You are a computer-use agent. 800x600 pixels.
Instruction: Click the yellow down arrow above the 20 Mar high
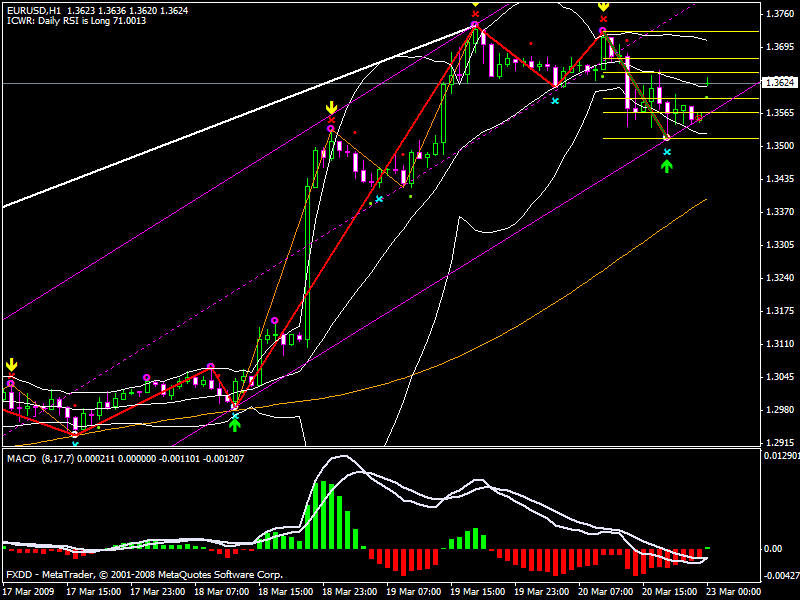(x=603, y=6)
